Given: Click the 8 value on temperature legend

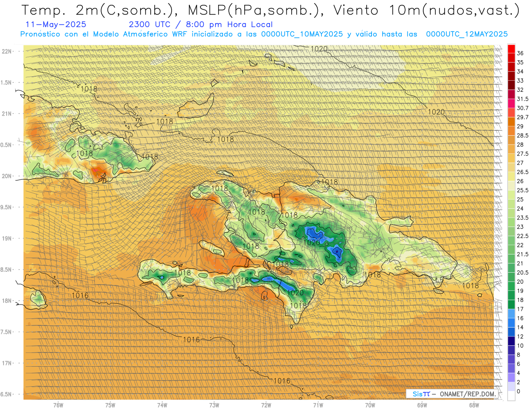Looking at the screenshot, I should (519, 355).
